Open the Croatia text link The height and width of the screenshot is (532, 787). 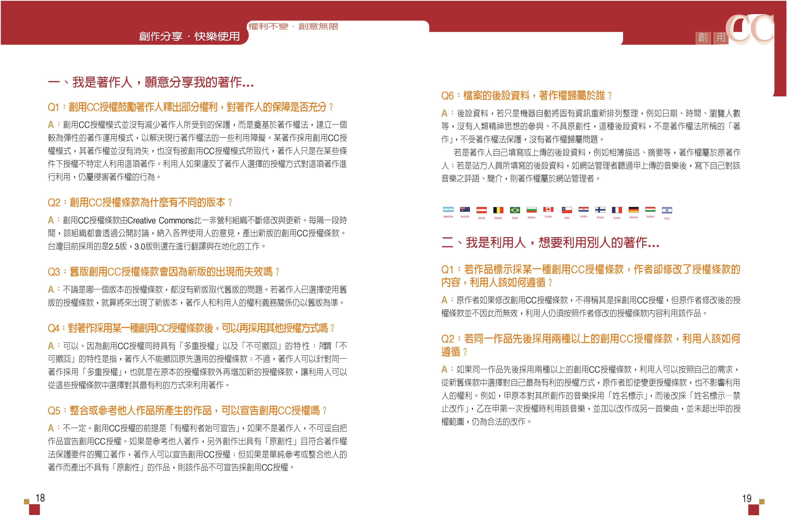[x=583, y=216]
